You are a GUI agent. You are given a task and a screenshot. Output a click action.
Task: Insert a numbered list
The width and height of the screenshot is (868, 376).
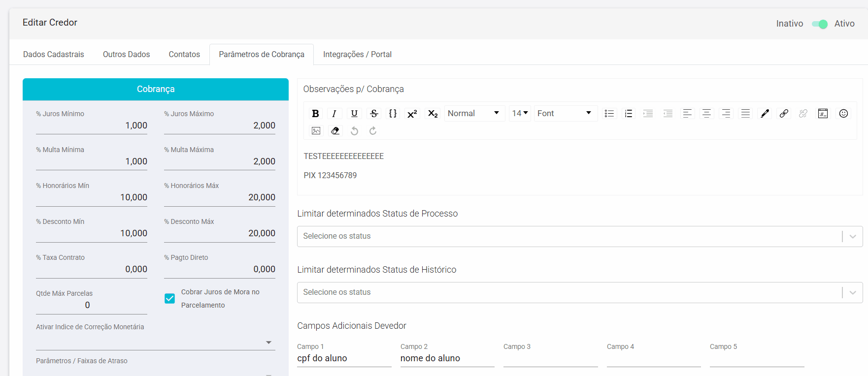pyautogui.click(x=629, y=114)
